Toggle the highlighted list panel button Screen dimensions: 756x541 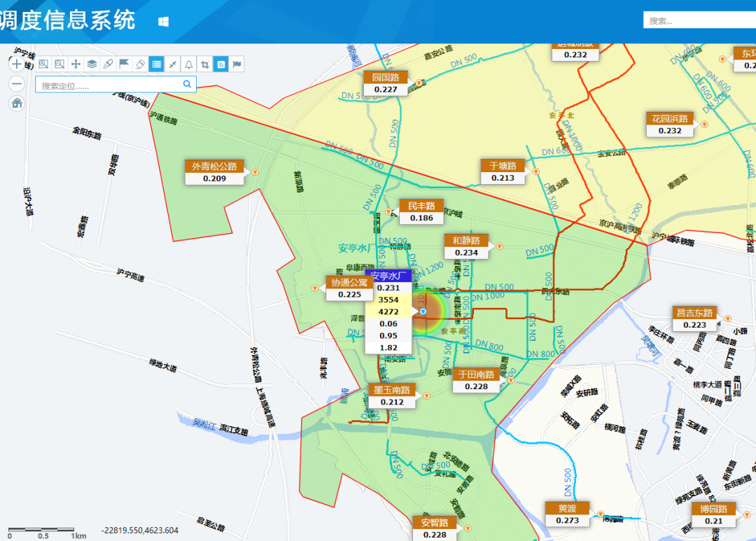pos(156,64)
